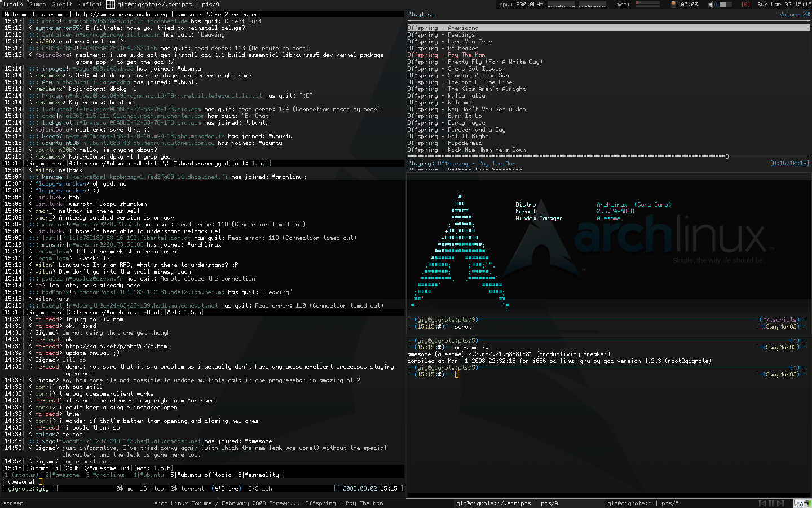Click the pause icon in bottom bar
The width and height of the screenshot is (812, 508).
[772, 503]
